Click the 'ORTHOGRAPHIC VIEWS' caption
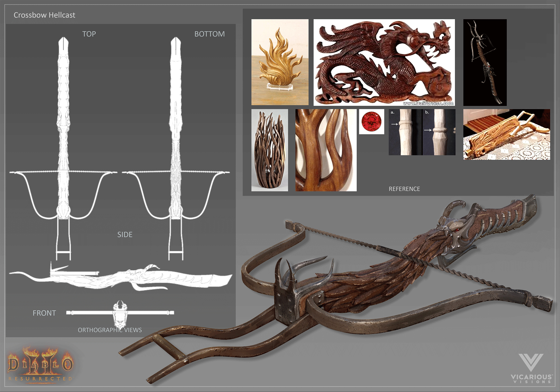The height and width of the screenshot is (392, 560). [x=110, y=330]
